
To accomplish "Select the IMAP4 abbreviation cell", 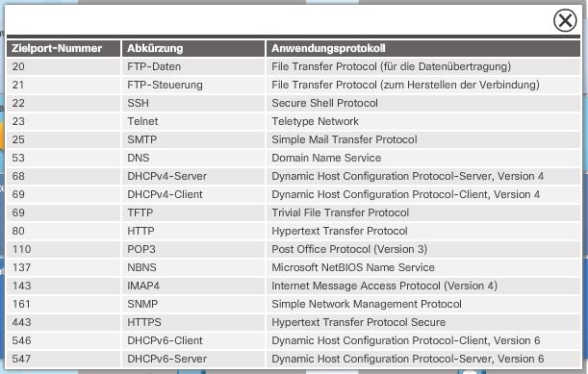I will pyautogui.click(x=193, y=286).
